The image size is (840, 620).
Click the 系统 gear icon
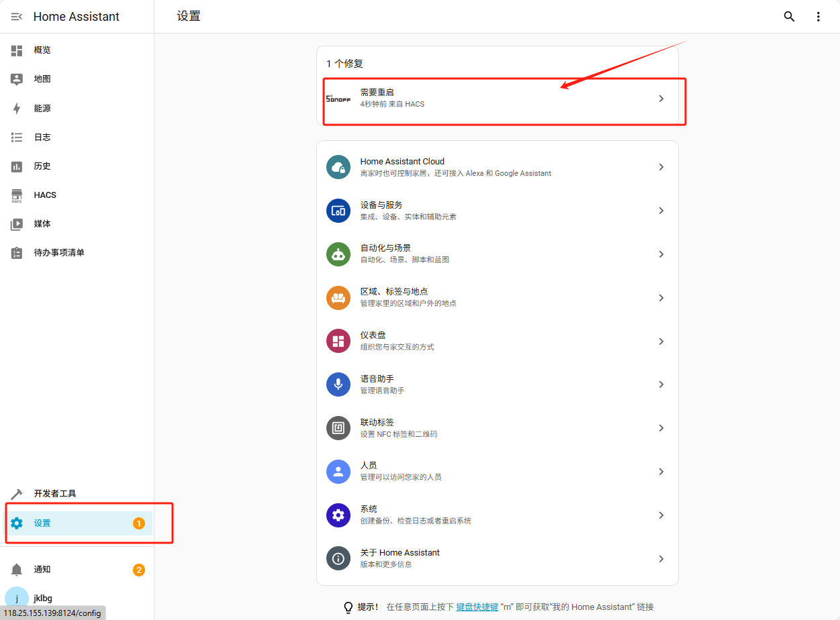338,515
